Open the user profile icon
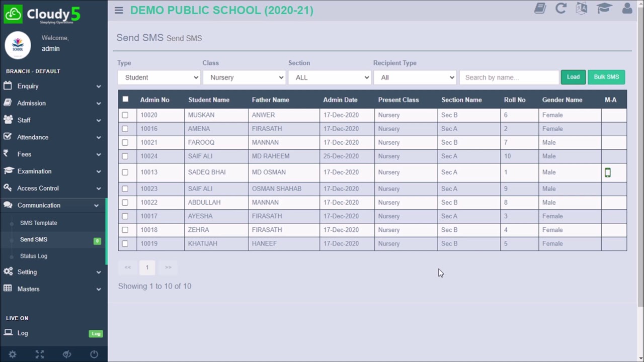The image size is (644, 362). pyautogui.click(x=627, y=9)
